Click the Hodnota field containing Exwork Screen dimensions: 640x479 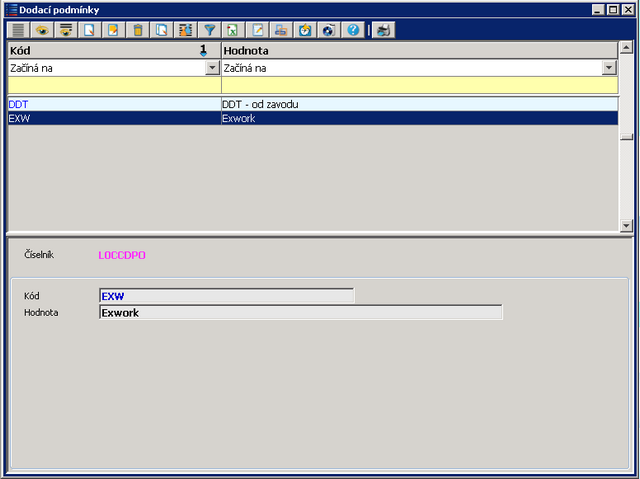tap(300, 313)
